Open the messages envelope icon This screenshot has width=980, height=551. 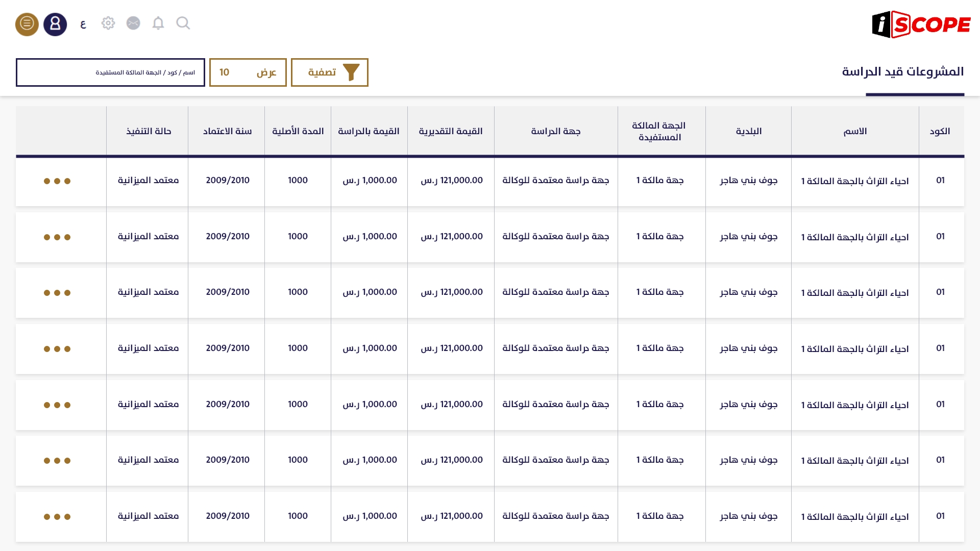point(133,23)
